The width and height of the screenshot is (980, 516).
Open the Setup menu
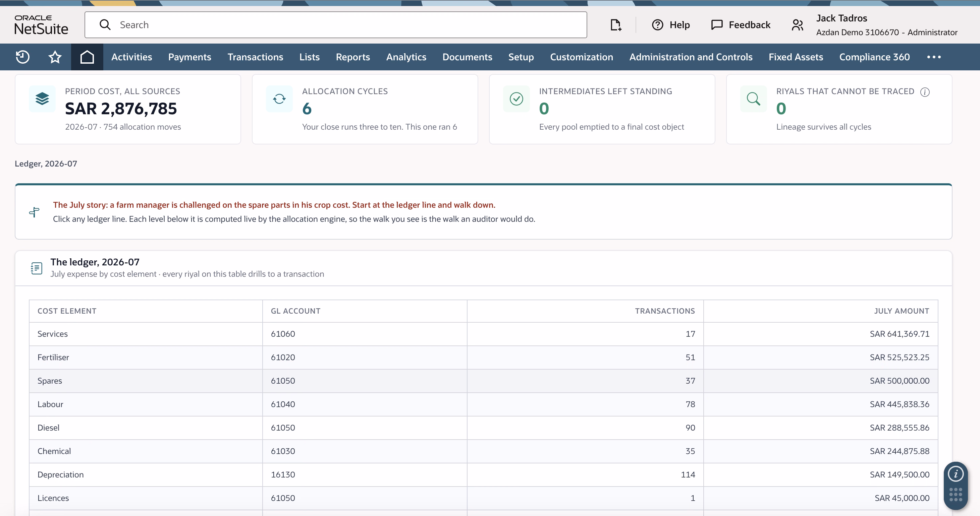[521, 57]
